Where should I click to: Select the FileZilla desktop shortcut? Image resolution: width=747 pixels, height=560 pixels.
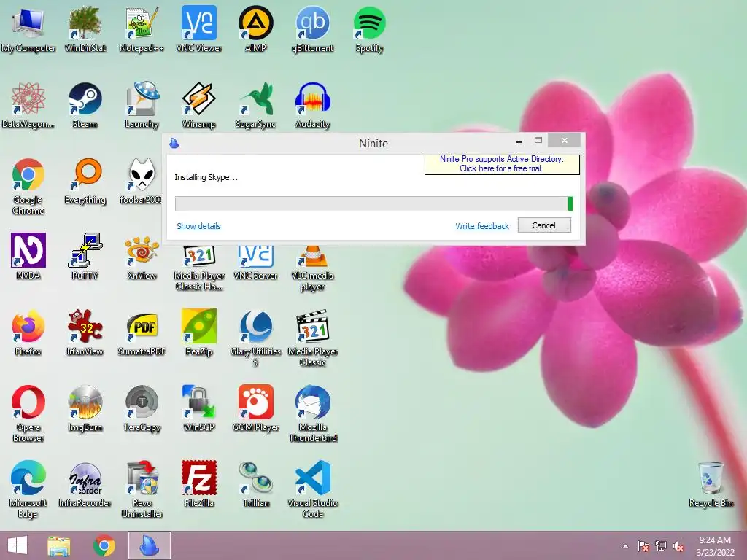pos(198,484)
